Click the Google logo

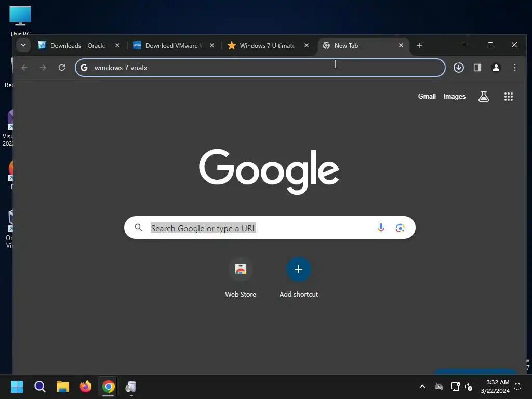(269, 171)
